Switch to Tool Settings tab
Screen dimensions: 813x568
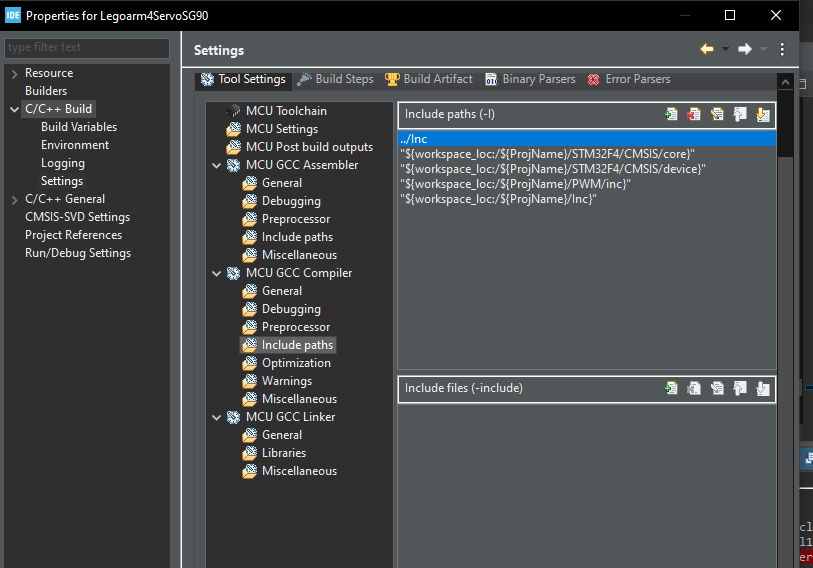click(243, 79)
